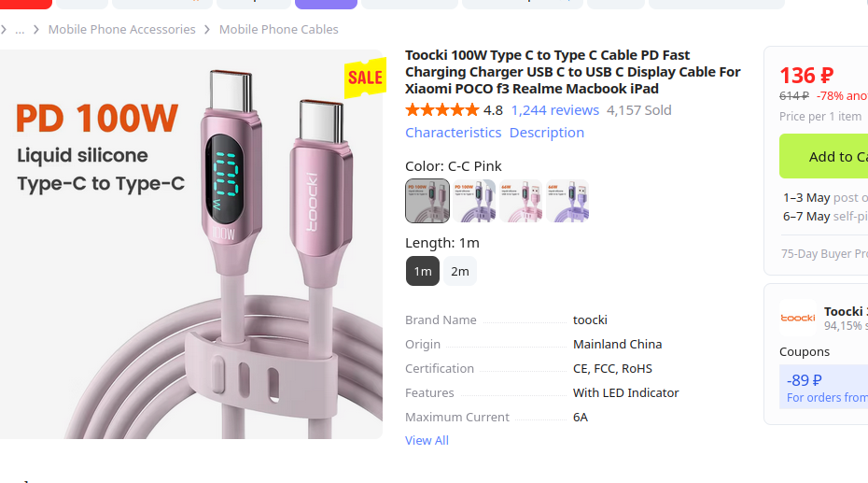This screenshot has width=868, height=483.
Task: Go to Mobile Phone Cables category
Action: click(x=278, y=30)
